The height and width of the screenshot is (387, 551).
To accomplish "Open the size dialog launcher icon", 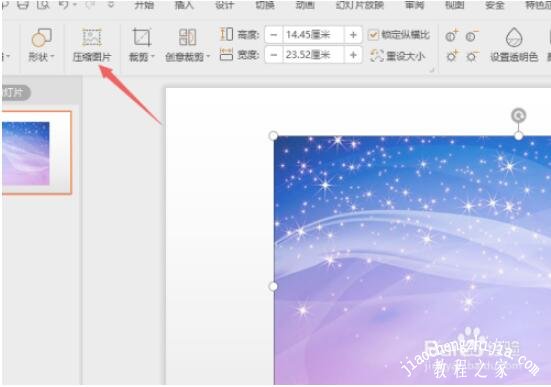I will pos(432,70).
